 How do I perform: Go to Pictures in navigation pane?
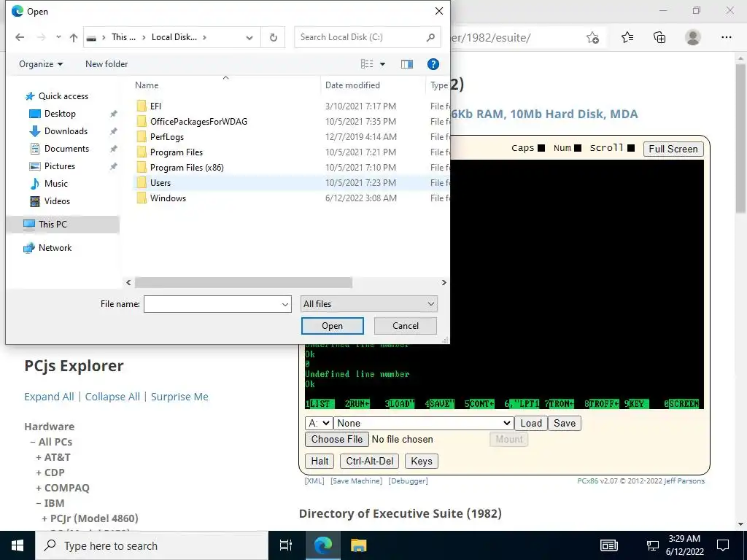click(x=60, y=166)
